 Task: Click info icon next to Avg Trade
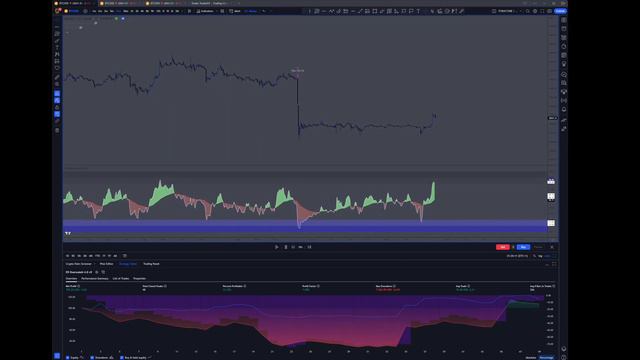[469, 286]
